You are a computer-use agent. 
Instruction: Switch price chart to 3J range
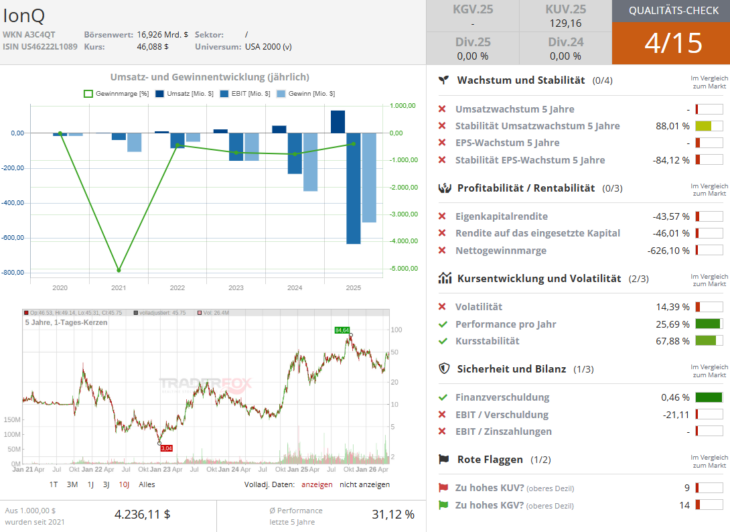pos(106,485)
